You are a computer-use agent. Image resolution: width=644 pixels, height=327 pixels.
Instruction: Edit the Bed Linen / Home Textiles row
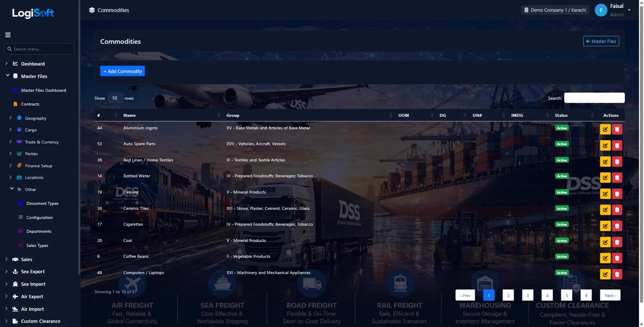(x=605, y=161)
